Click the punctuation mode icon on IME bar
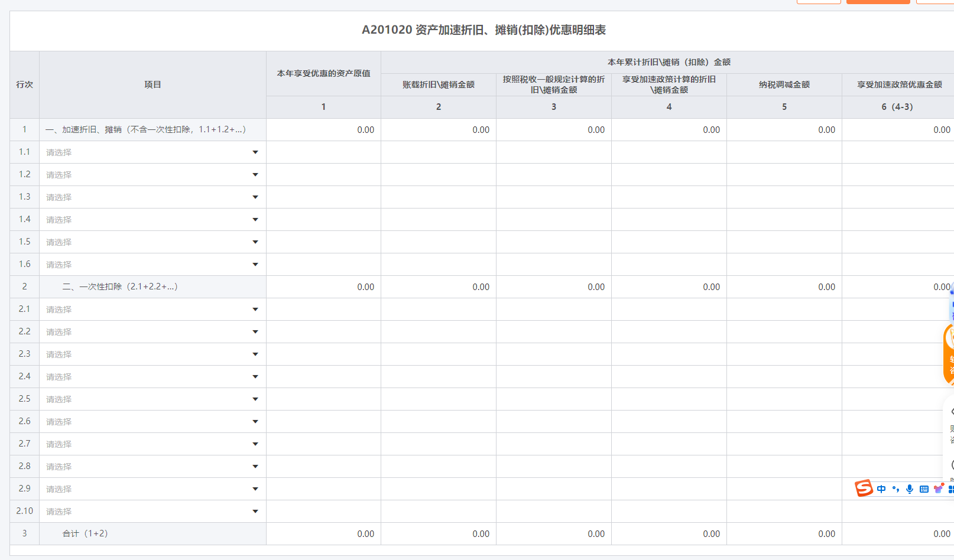 pyautogui.click(x=895, y=489)
